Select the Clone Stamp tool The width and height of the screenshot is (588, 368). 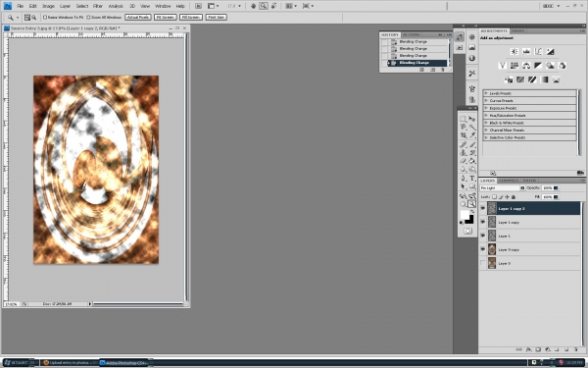[x=464, y=153]
